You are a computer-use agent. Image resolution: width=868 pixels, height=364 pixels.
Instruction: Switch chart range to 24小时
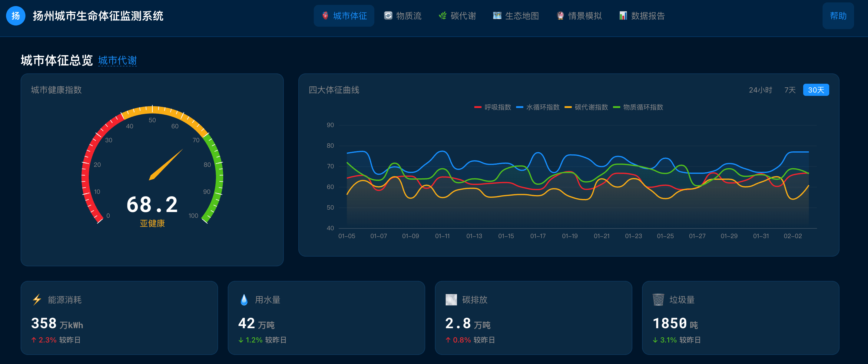point(760,90)
